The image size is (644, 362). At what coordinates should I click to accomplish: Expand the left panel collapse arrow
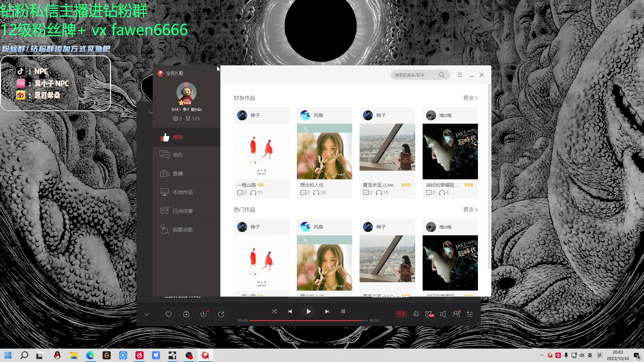pyautogui.click(x=150, y=112)
